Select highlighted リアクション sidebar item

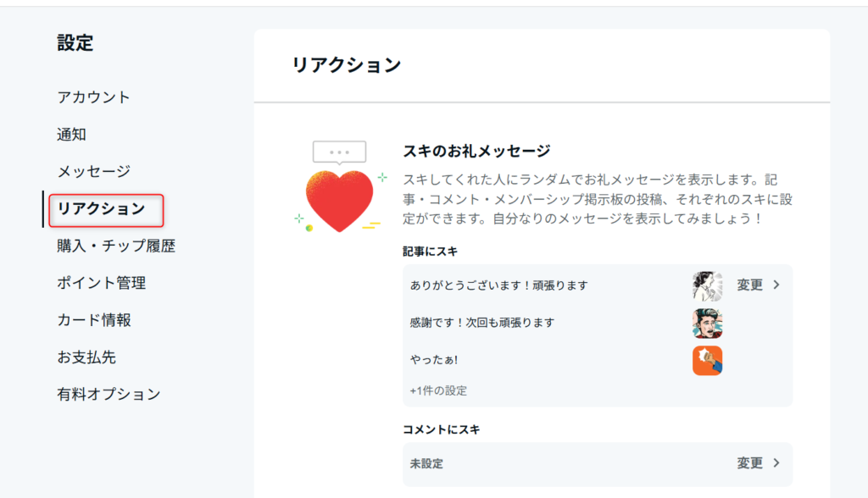102,209
